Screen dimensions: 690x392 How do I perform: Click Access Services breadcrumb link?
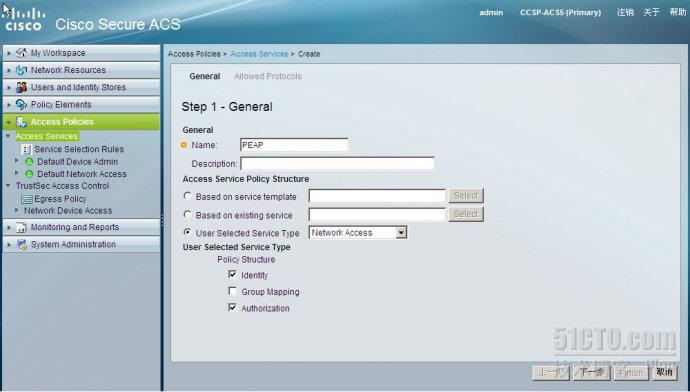tap(259, 54)
